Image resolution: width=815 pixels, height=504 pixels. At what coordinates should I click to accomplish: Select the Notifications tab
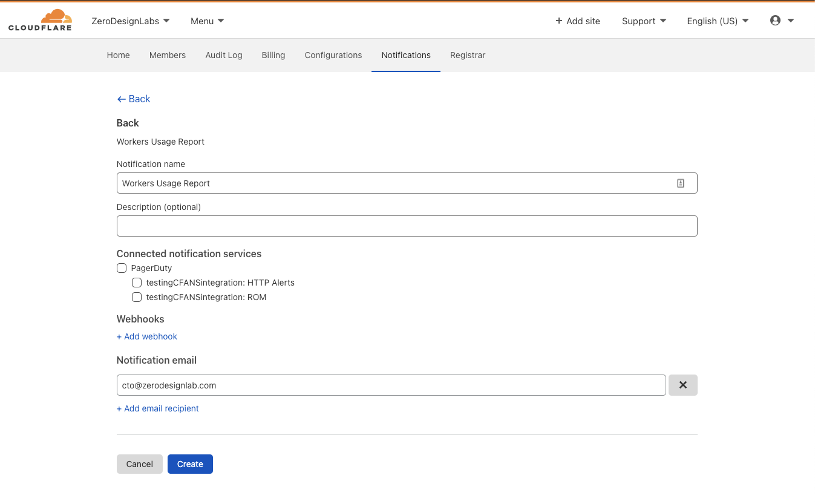click(x=406, y=55)
